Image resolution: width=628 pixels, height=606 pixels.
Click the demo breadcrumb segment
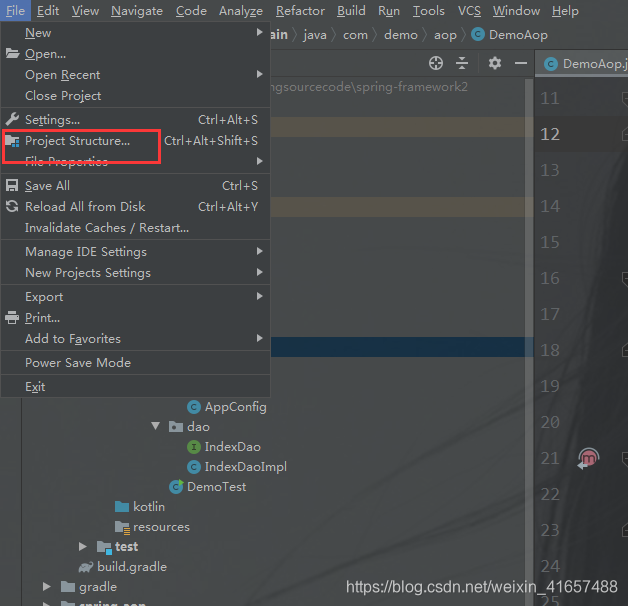coord(401,35)
